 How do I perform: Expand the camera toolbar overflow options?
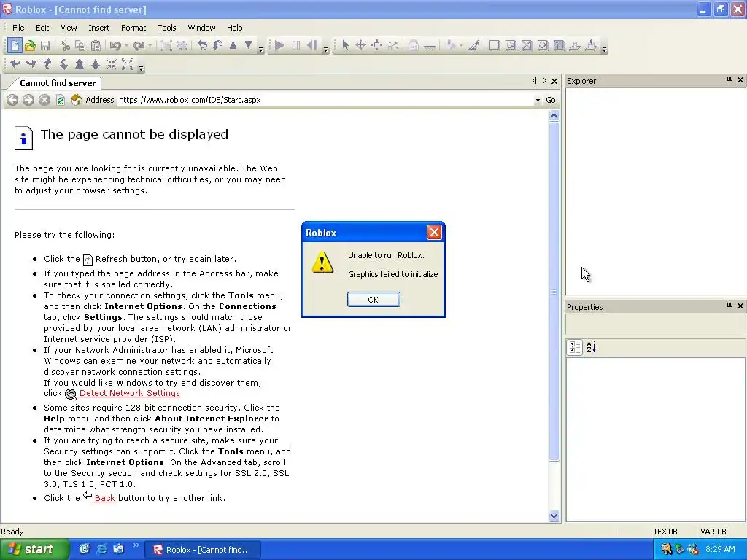[141, 68]
